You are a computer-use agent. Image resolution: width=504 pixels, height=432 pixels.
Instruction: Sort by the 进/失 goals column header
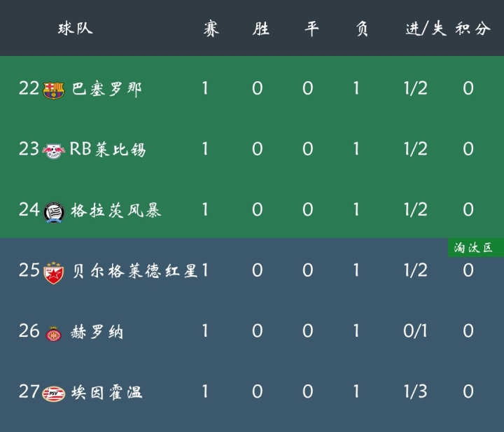[425, 29]
